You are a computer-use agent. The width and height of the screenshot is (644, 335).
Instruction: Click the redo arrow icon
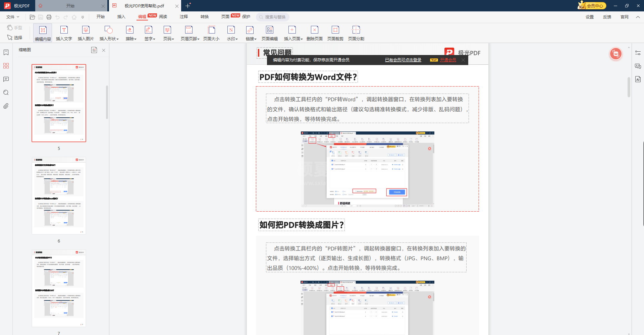(66, 17)
